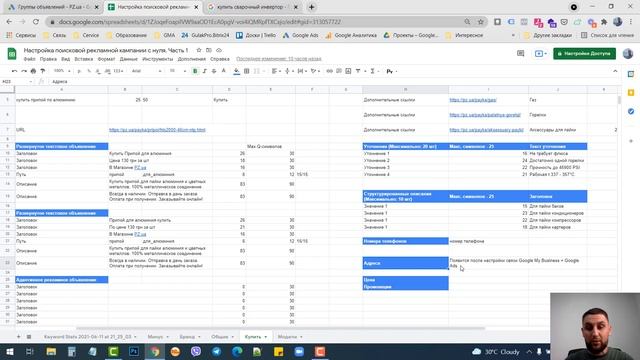Image resolution: width=640 pixels, height=360 pixels.
Task: Open the zoom 100% dropdown
Action: pos(62,71)
